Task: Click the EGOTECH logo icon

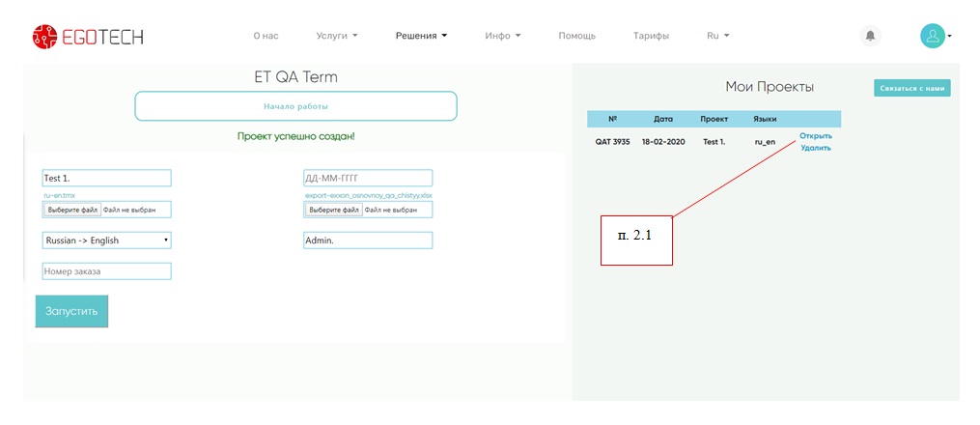Action: (44, 37)
